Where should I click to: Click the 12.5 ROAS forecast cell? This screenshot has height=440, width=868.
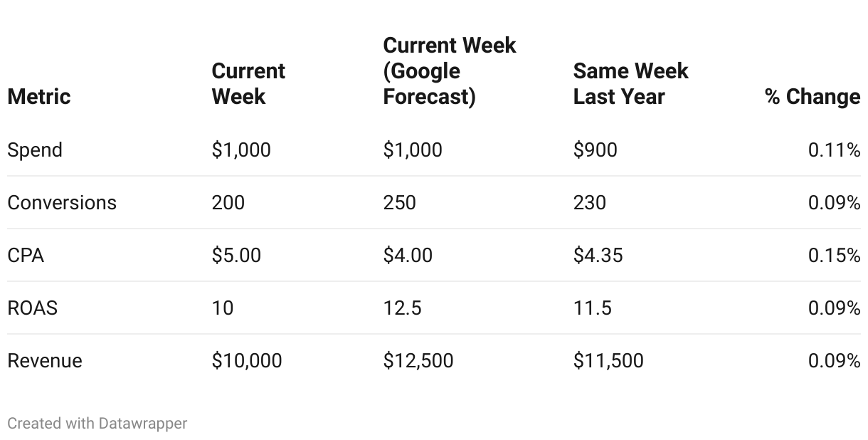tap(402, 308)
